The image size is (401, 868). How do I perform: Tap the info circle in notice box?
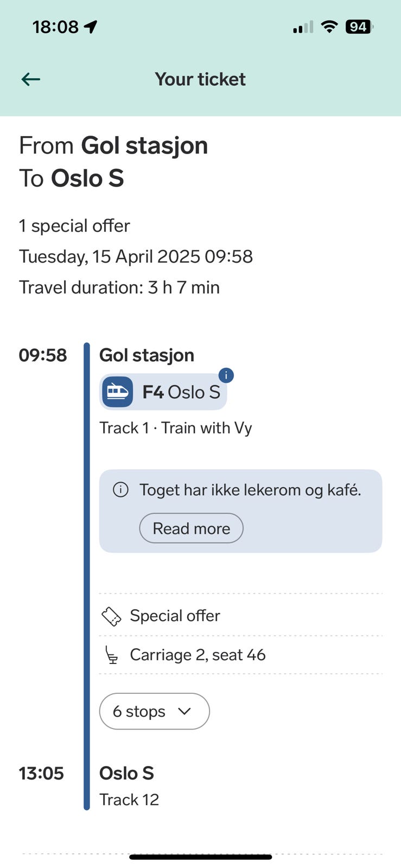point(120,490)
